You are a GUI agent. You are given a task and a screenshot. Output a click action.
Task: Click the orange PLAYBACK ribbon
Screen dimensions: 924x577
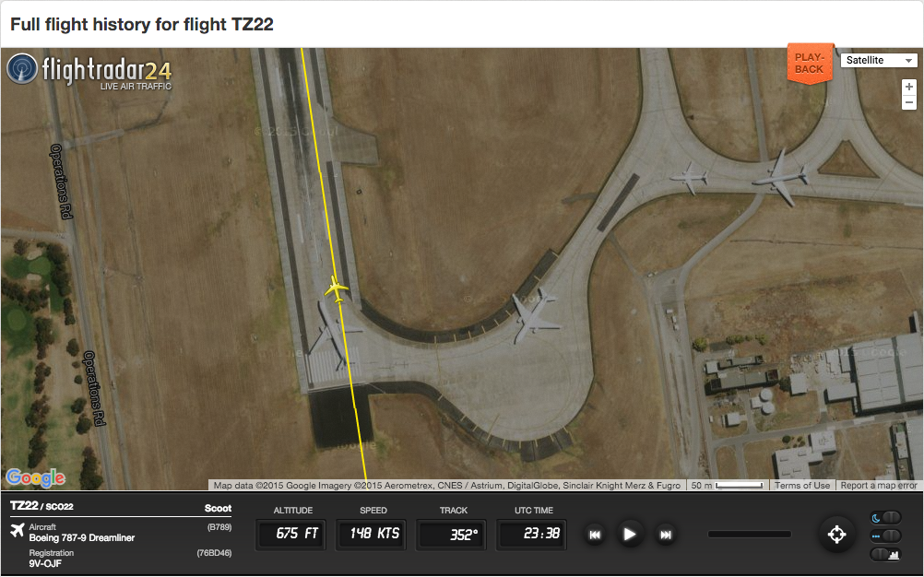click(810, 63)
